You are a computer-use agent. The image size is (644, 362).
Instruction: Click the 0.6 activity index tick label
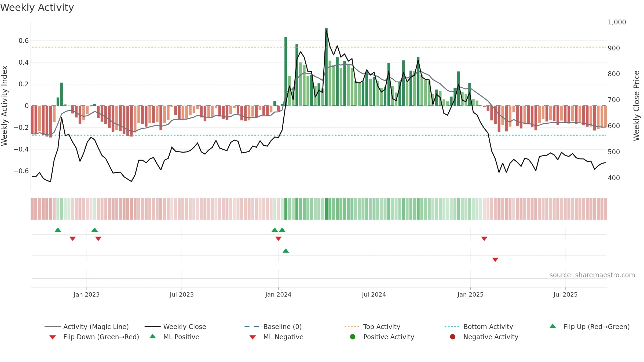click(x=24, y=41)
